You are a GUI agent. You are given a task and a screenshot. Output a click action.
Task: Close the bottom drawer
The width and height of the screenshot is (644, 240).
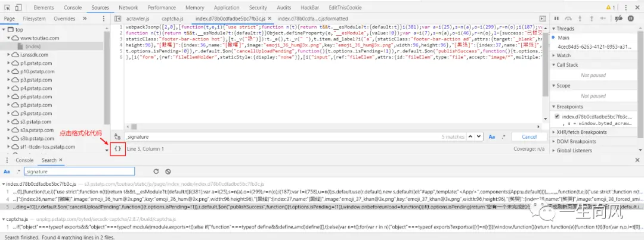click(637, 160)
